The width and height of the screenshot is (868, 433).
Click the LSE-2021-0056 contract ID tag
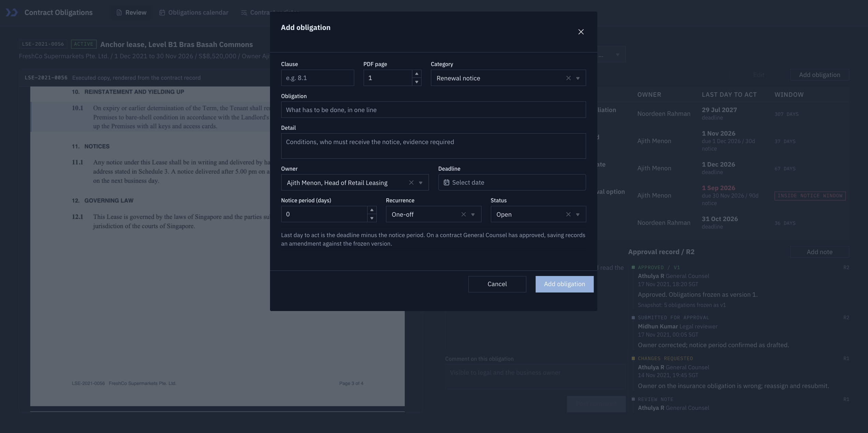coord(43,44)
